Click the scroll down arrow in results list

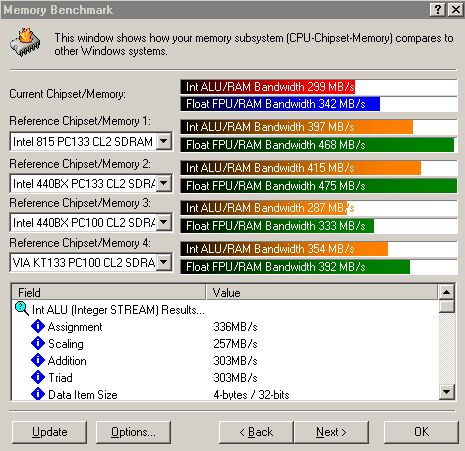pyautogui.click(x=447, y=391)
